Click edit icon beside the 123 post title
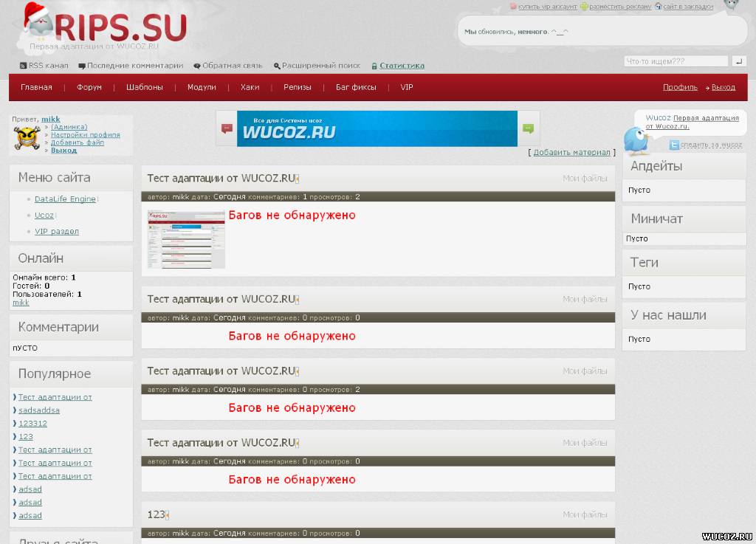The height and width of the screenshot is (544, 756). (x=168, y=515)
